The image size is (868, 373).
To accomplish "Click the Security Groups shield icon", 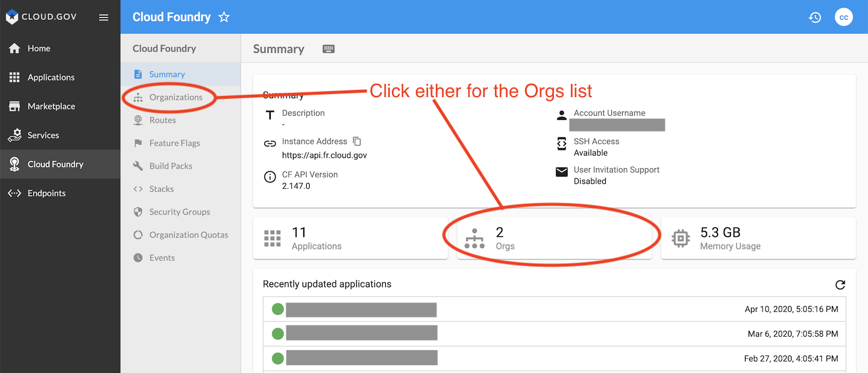I will coord(138,212).
